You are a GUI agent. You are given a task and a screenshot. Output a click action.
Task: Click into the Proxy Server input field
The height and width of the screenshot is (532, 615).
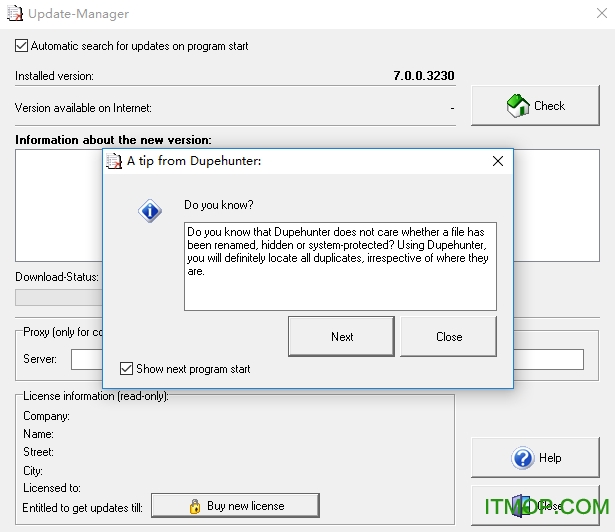pyautogui.click(x=86, y=359)
